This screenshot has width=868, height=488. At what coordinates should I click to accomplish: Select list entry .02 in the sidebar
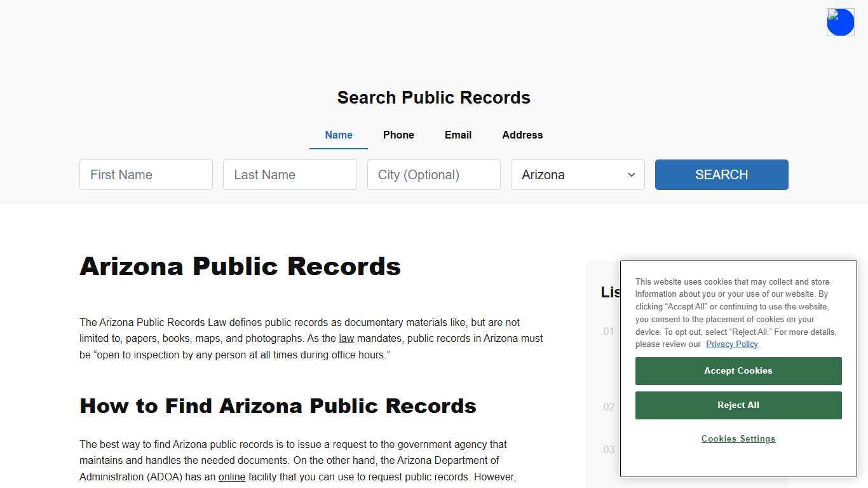608,407
